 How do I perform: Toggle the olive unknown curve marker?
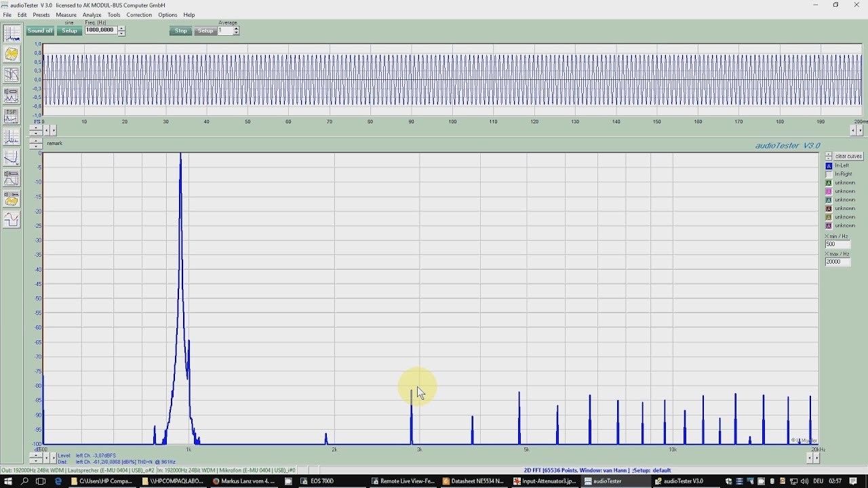tap(829, 217)
